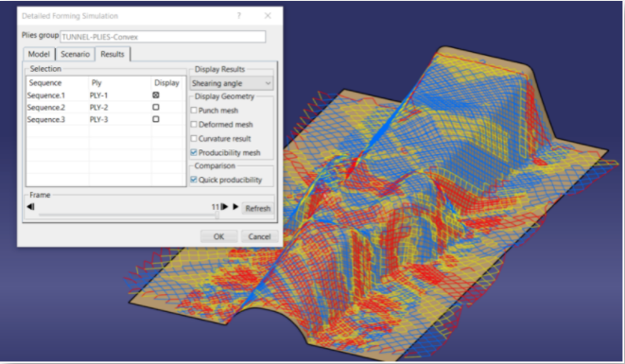This screenshot has height=364, width=625.
Task: Click the PLY-2 cell
Action: (x=99, y=107)
